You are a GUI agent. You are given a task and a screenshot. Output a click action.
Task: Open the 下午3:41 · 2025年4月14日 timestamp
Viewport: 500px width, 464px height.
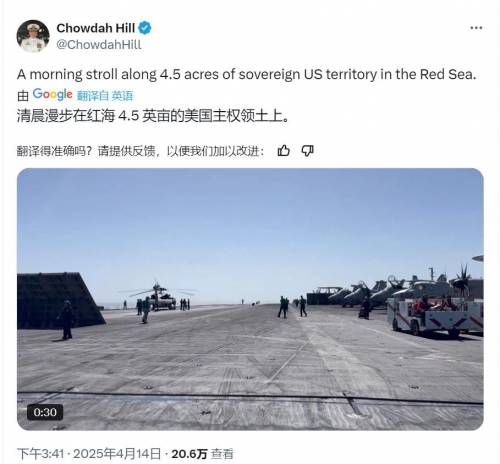89,454
